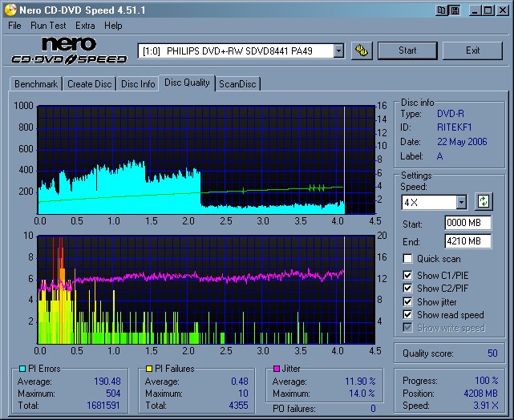Click the Start button

point(407,50)
